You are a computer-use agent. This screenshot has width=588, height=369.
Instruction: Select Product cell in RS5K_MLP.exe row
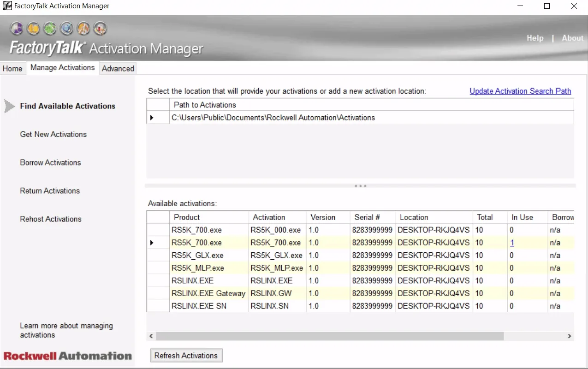pyautogui.click(x=209, y=268)
